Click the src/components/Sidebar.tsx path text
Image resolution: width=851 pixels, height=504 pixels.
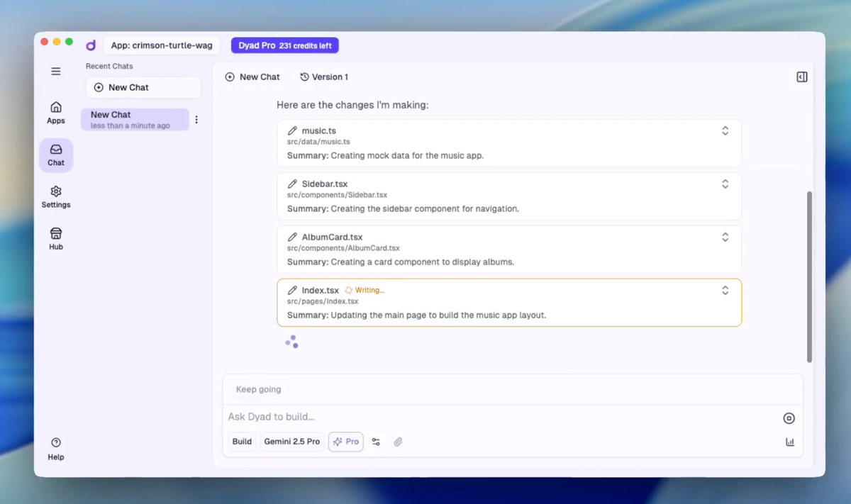point(337,195)
